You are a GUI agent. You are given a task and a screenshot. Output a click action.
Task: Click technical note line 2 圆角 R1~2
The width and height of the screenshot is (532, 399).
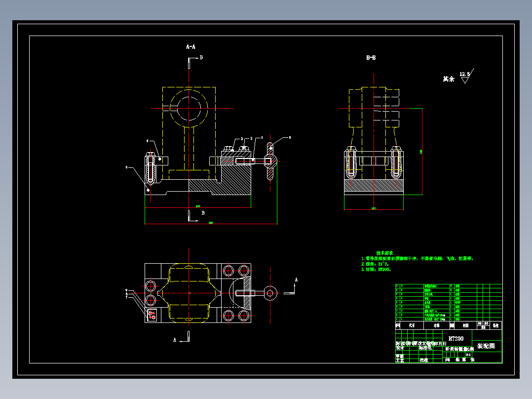(375, 264)
